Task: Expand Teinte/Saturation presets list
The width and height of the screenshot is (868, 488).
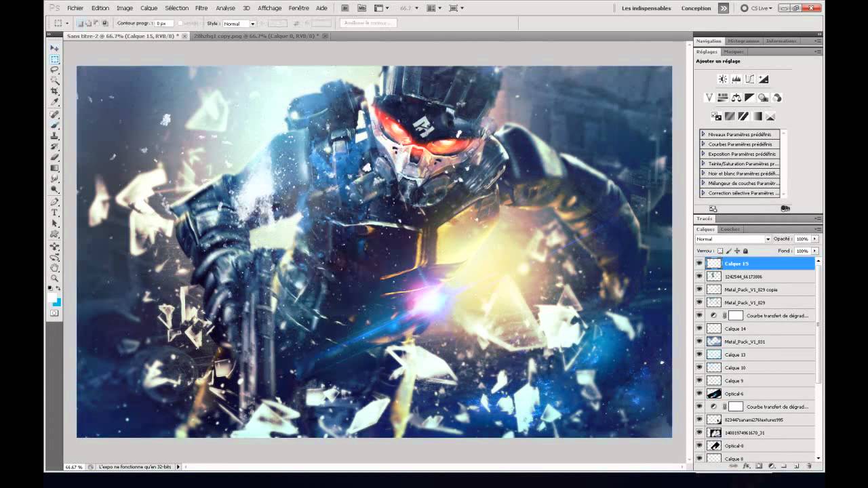Action: (703, 163)
